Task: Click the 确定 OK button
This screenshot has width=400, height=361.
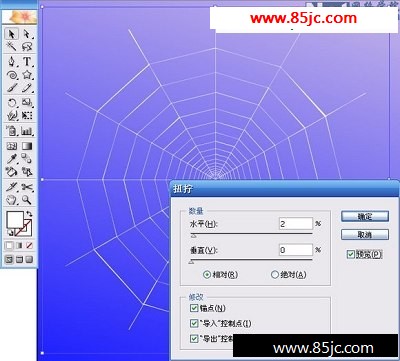Action: click(365, 216)
